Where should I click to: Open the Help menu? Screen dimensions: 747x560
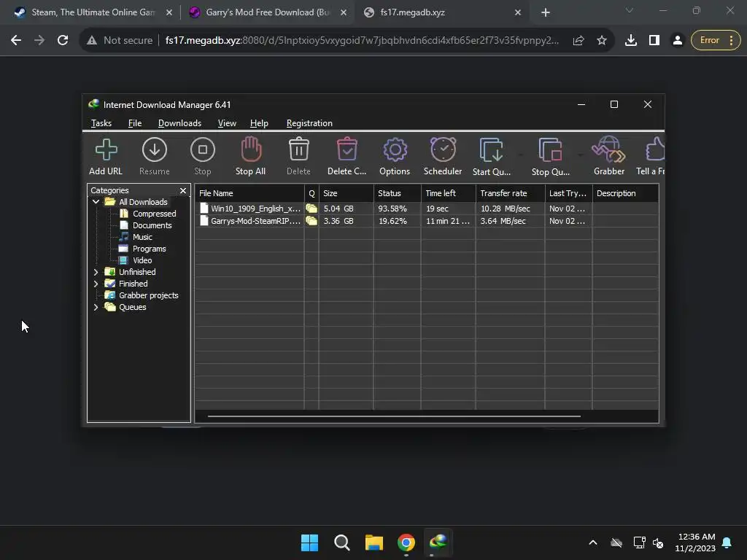pos(259,123)
